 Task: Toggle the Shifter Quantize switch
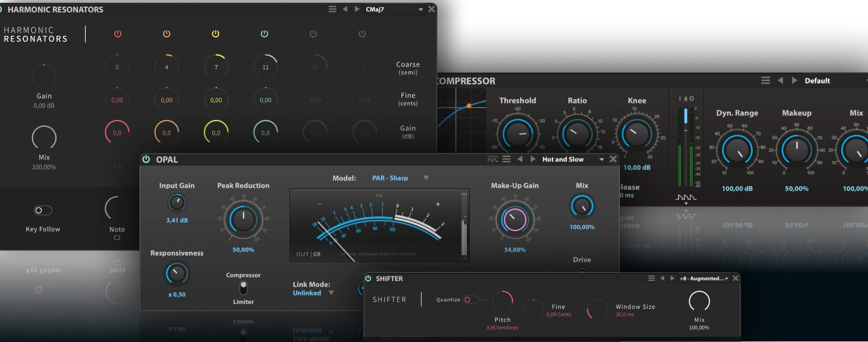pyautogui.click(x=470, y=300)
